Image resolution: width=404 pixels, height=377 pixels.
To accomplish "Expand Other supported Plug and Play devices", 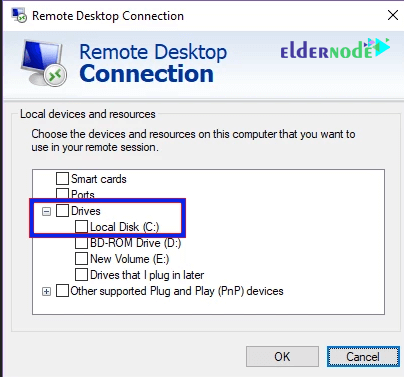I will click(x=47, y=292).
